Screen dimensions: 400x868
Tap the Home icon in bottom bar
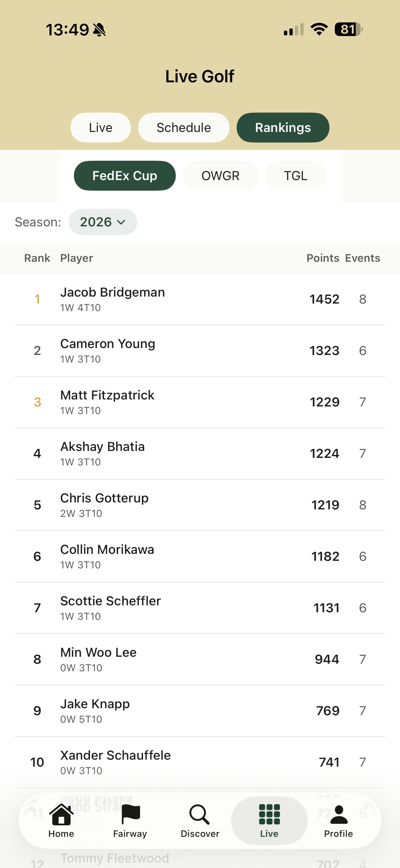pos(61,815)
